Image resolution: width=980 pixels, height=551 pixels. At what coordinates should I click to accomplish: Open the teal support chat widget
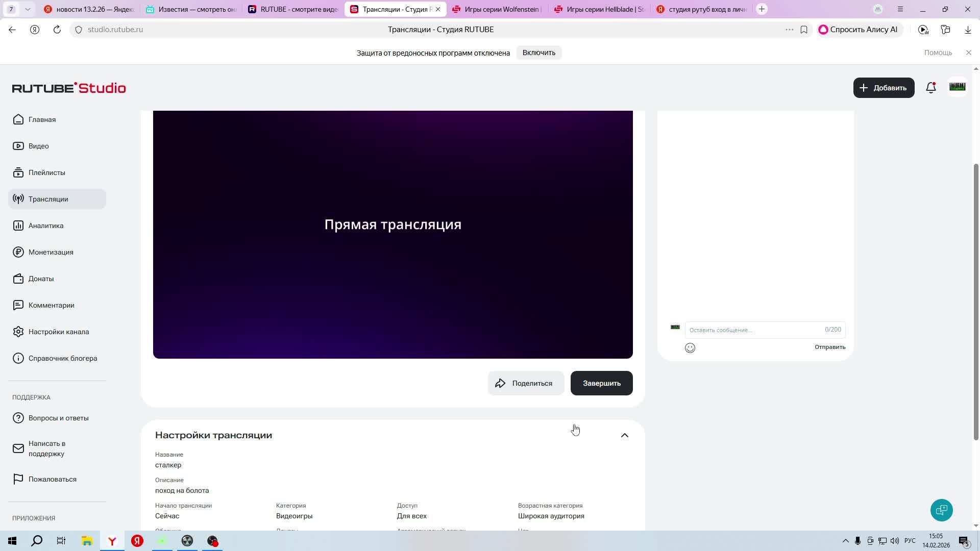(941, 510)
